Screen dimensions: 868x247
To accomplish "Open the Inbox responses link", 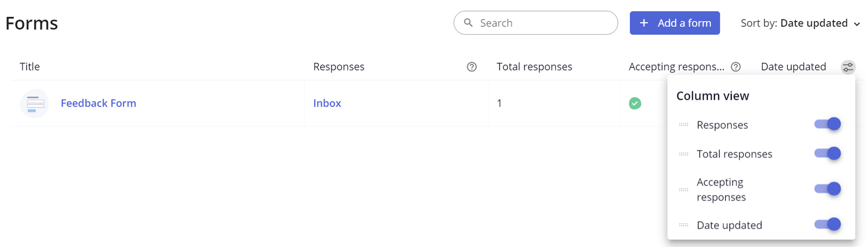I will [x=327, y=103].
